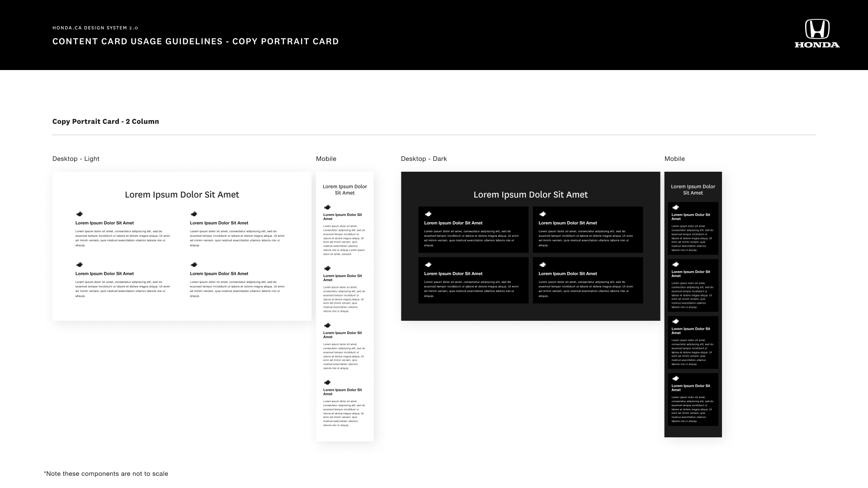Click the "Desktop - Dark" label
The width and height of the screenshot is (868, 488).
(424, 159)
